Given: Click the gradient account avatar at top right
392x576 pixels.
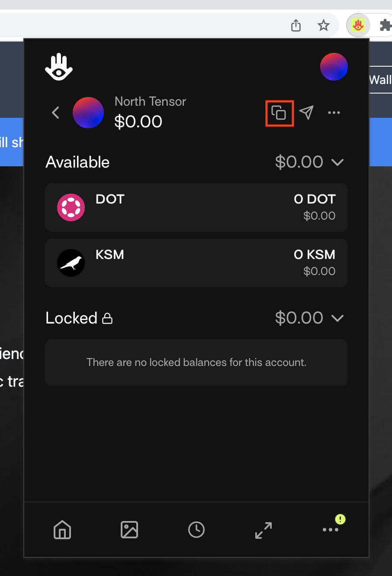Looking at the screenshot, I should tap(334, 67).
